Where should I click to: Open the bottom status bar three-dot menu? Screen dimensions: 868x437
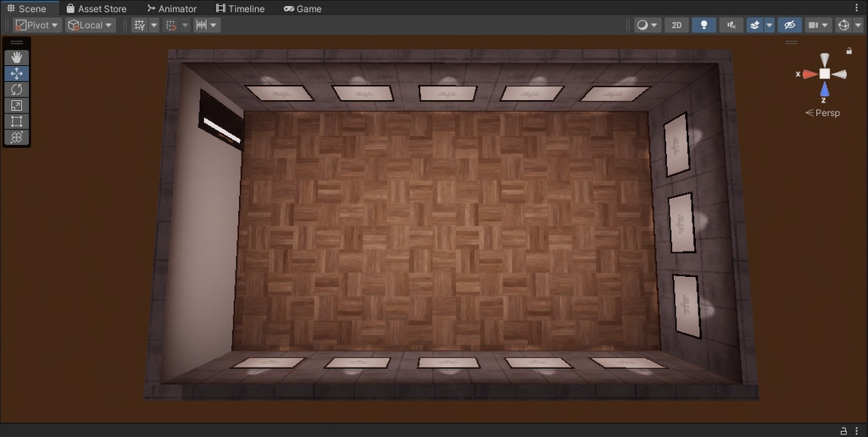point(857,431)
